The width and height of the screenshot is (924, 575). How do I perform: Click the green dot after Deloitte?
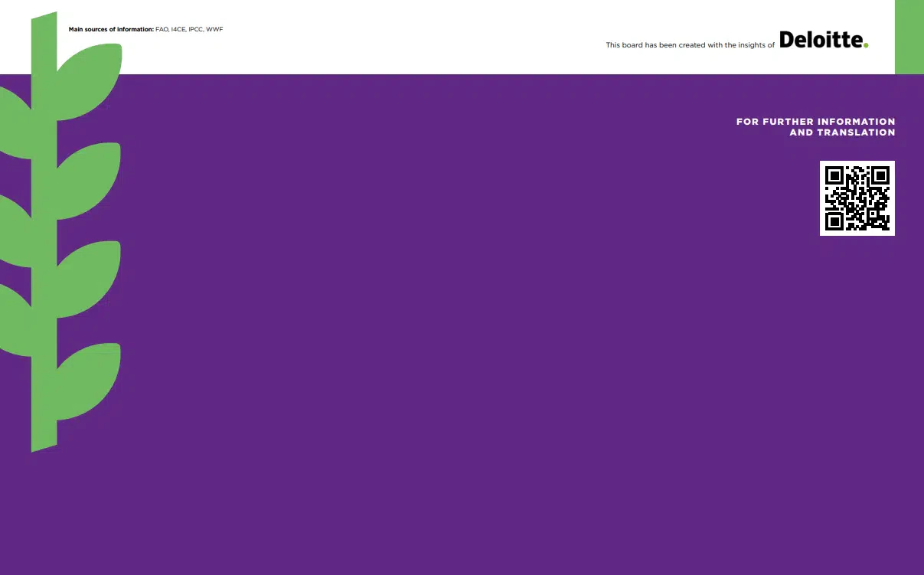click(866, 45)
